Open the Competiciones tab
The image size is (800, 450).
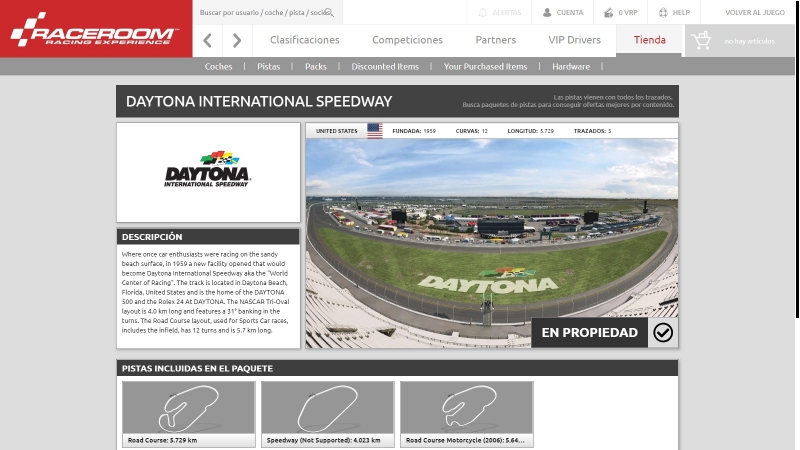(407, 40)
